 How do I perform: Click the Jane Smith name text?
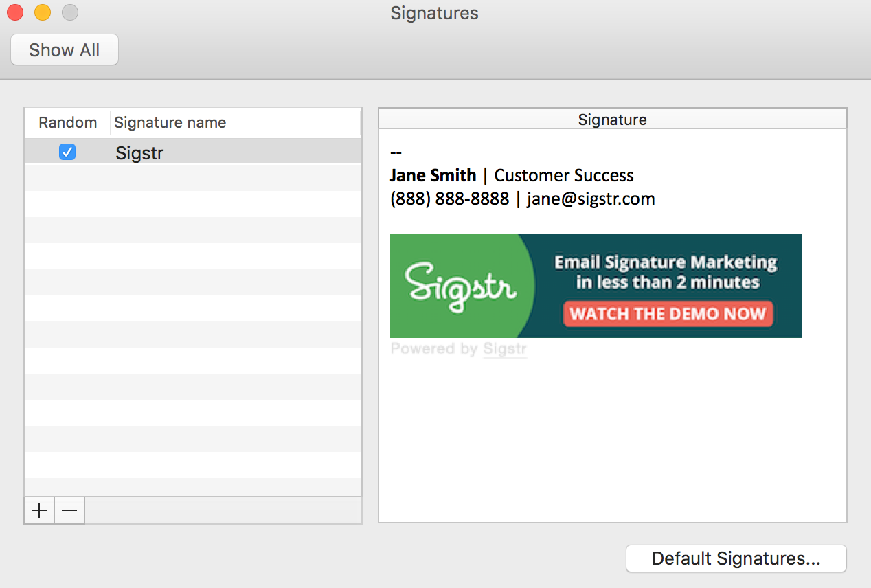(x=433, y=176)
